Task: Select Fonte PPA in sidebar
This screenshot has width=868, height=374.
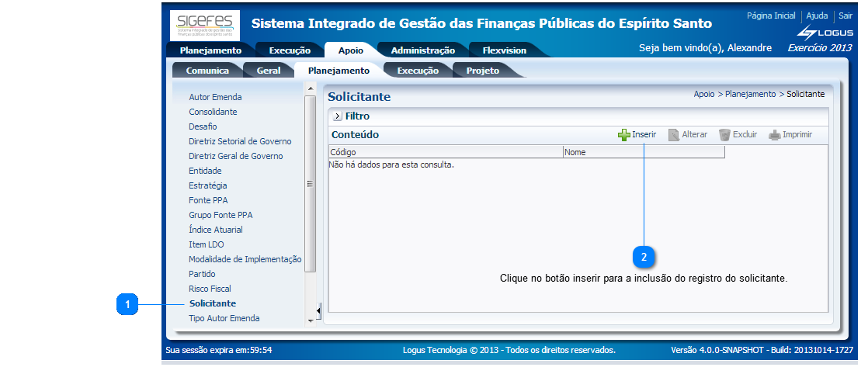Action: tap(208, 200)
